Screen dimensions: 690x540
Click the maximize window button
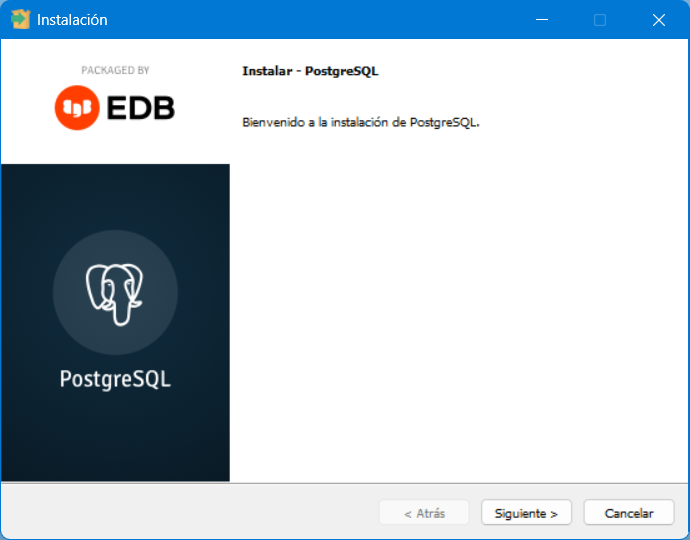click(x=600, y=20)
